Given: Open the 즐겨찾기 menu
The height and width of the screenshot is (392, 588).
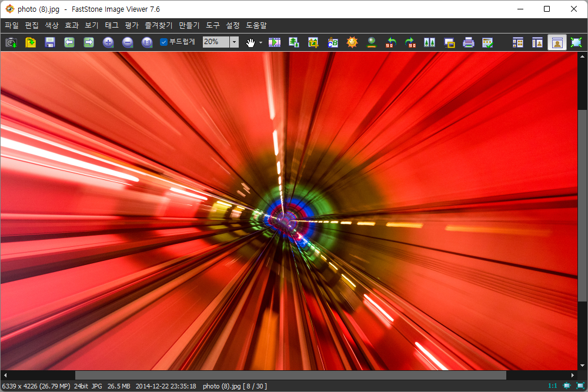Looking at the screenshot, I should coord(159,25).
